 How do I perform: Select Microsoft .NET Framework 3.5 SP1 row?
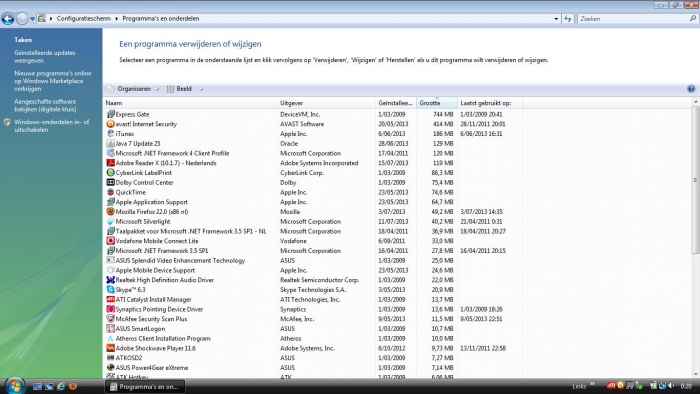(x=312, y=251)
